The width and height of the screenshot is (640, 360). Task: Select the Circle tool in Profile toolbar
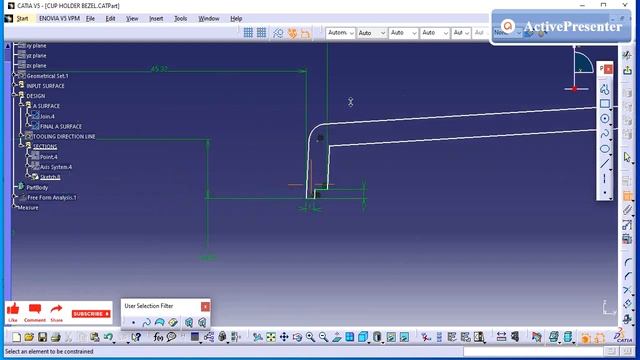604,119
